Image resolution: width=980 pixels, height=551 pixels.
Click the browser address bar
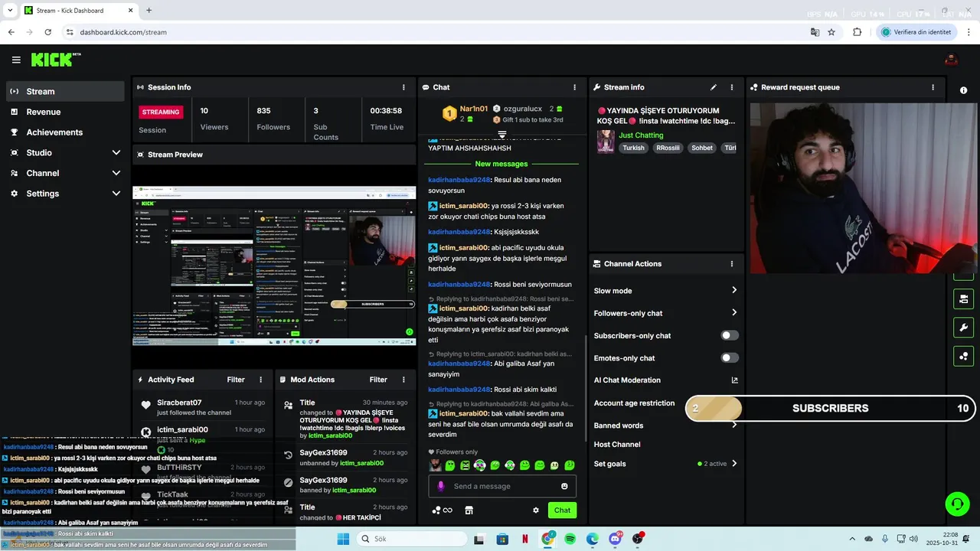click(x=436, y=32)
